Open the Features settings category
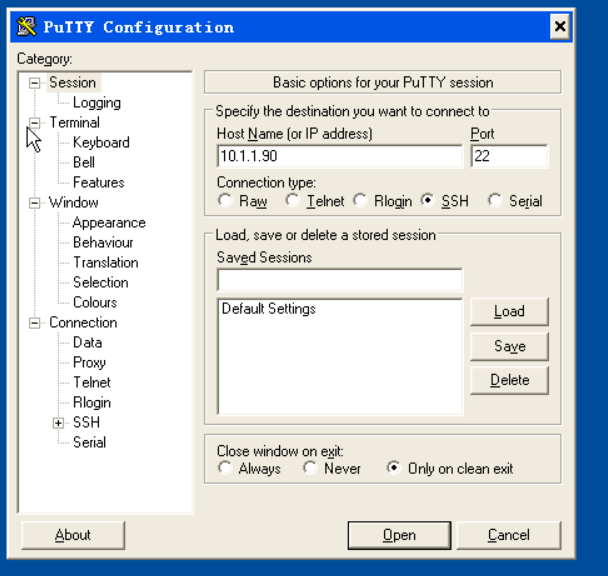Viewport: 608px width, 576px height. point(98,183)
